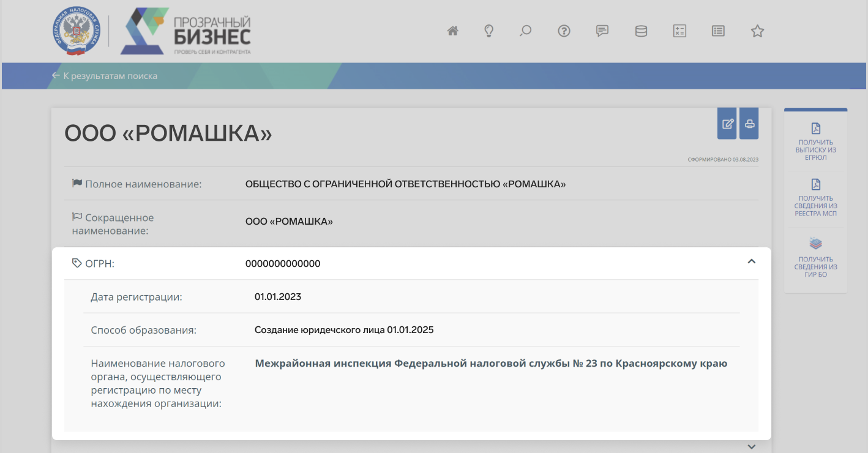Collapse the ОГРН section chevron
Viewport: 868px width, 453px height.
pos(752,261)
